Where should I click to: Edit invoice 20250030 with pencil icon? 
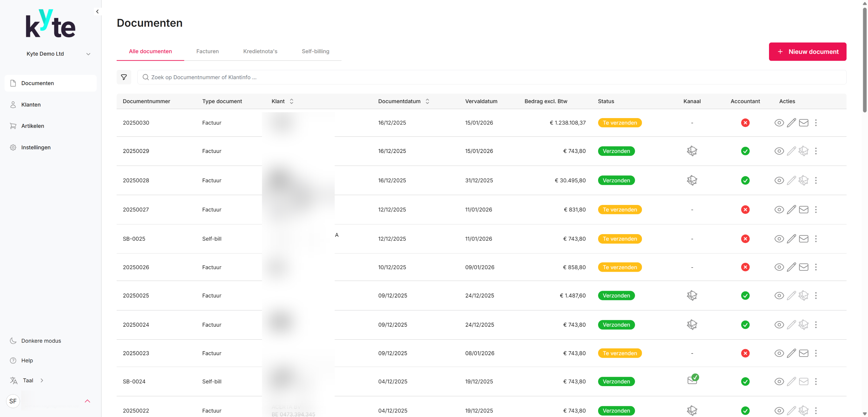pos(791,123)
